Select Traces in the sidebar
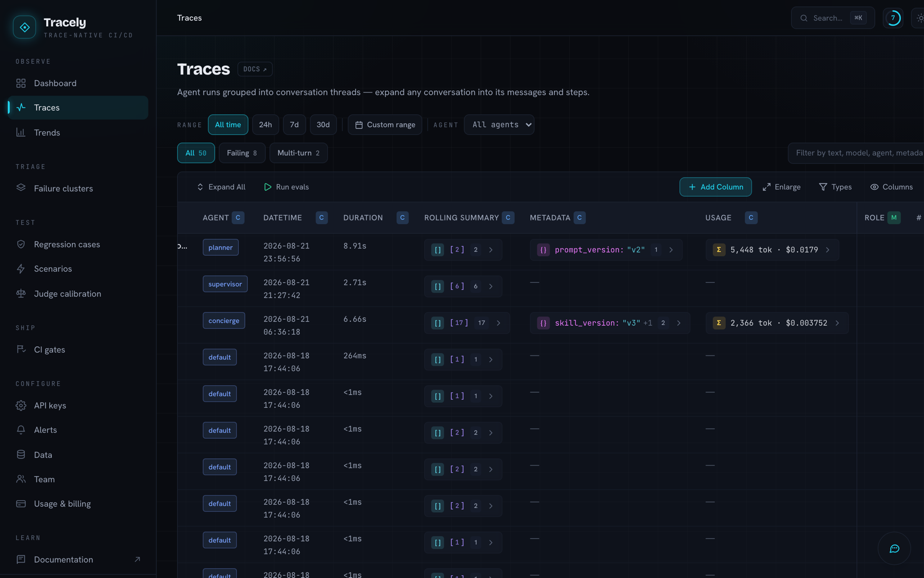This screenshot has height=578, width=924. pos(78,107)
